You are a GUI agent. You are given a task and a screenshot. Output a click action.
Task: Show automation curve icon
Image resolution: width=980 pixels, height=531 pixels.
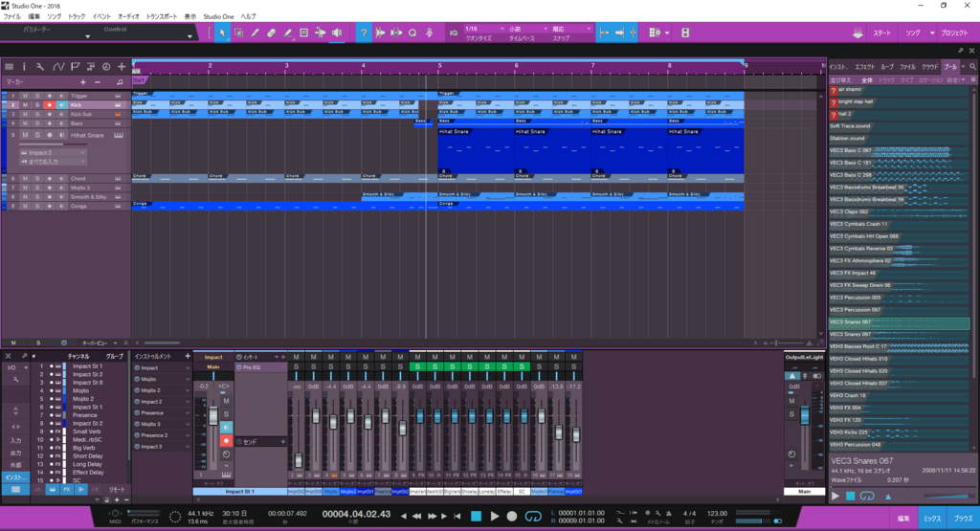58,66
